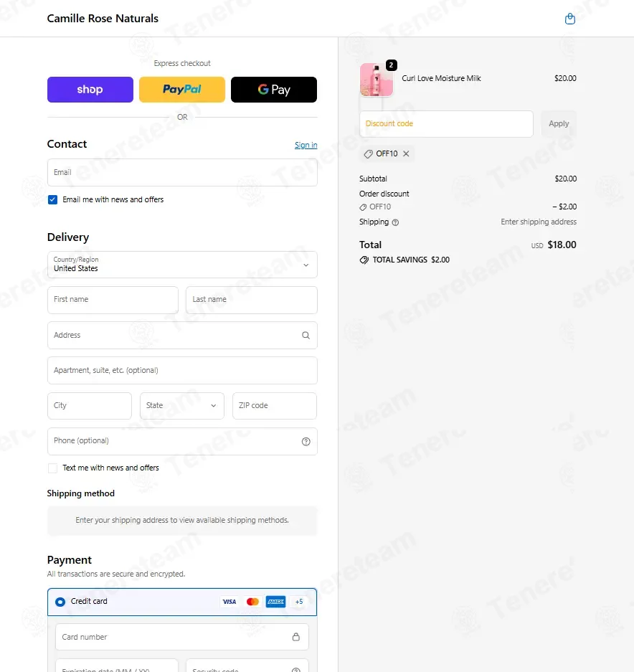Expand the State dropdown
Screen dimensions: 634x672
coord(181,406)
